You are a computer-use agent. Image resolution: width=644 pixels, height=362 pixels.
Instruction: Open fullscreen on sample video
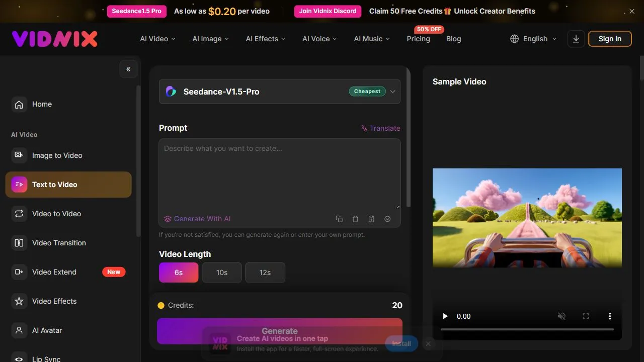(586, 316)
